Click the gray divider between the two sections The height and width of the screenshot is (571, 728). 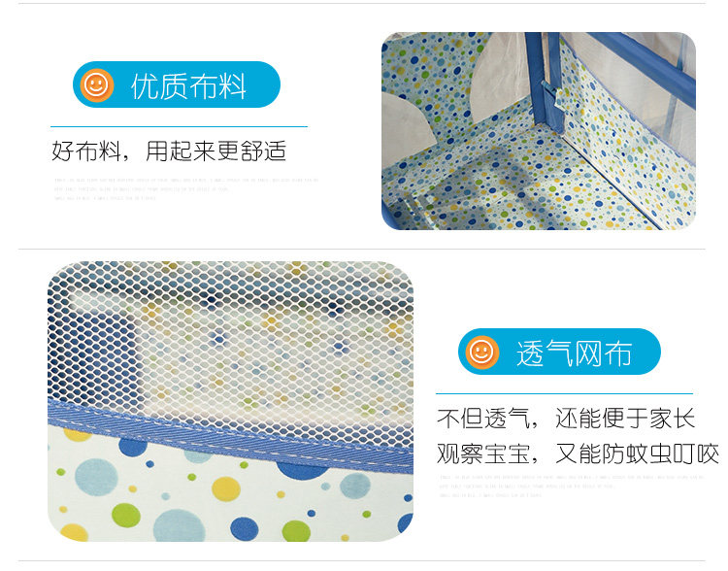point(362,249)
